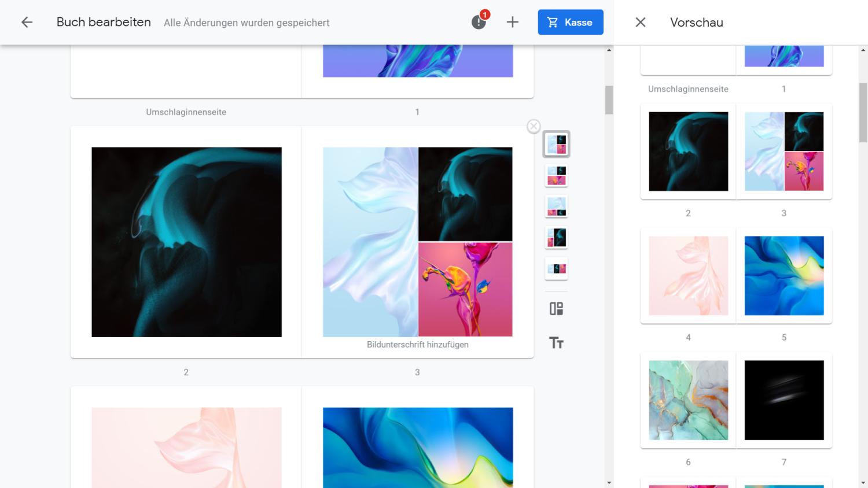The height and width of the screenshot is (488, 868).
Task: Proceed to checkout with the Kasse button
Action: [570, 23]
